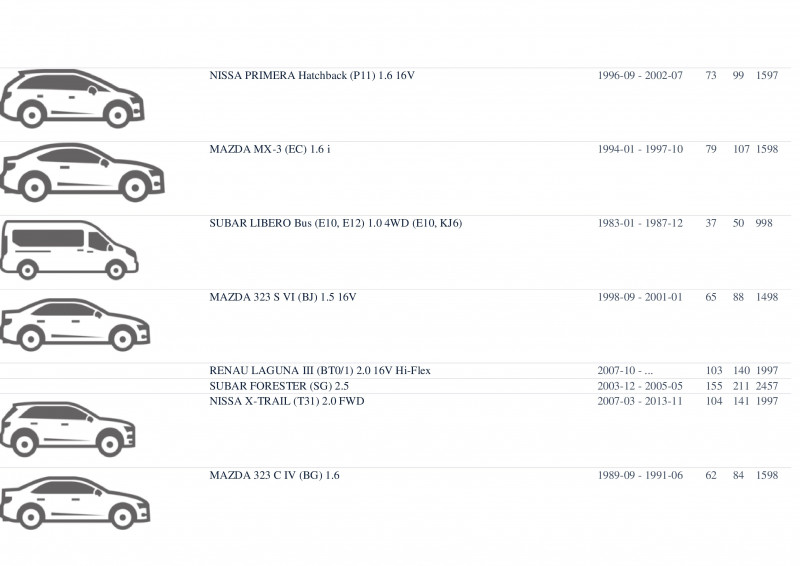Click the date range 1989-09 - 1991-06
800x566 pixels.
point(640,475)
